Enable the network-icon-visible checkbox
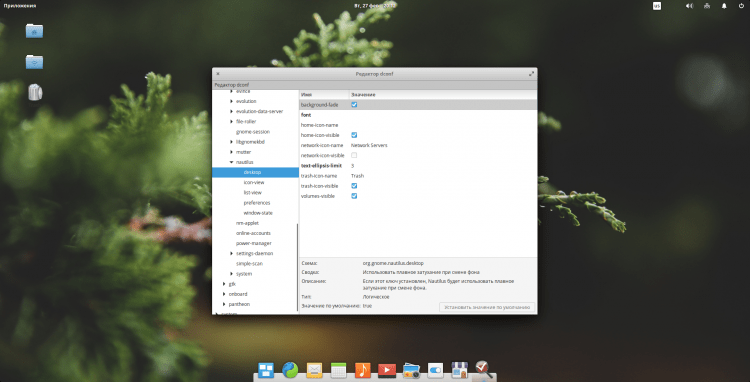Screen dimensions: 750x382 (354, 155)
